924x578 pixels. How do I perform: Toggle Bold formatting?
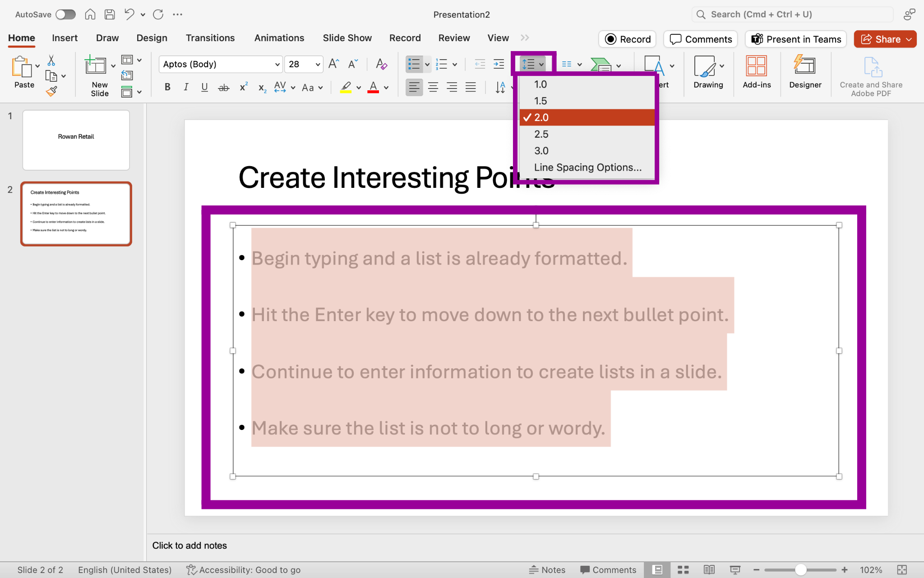(x=167, y=87)
